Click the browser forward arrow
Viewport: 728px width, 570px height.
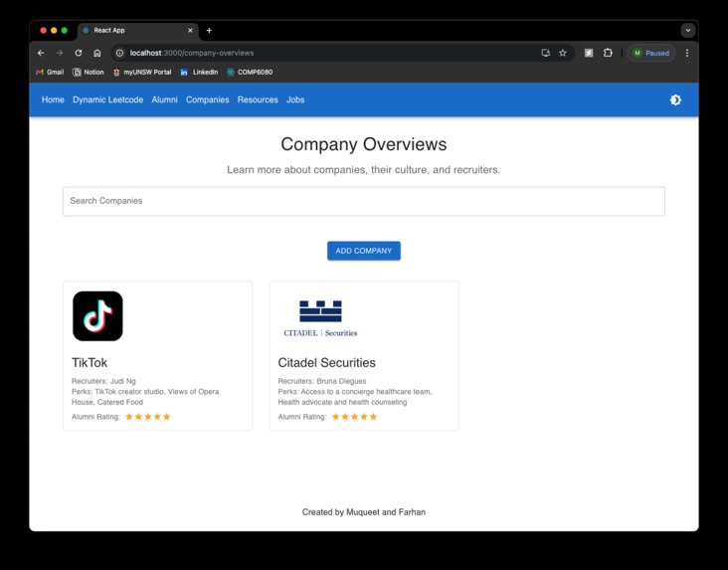[x=60, y=53]
